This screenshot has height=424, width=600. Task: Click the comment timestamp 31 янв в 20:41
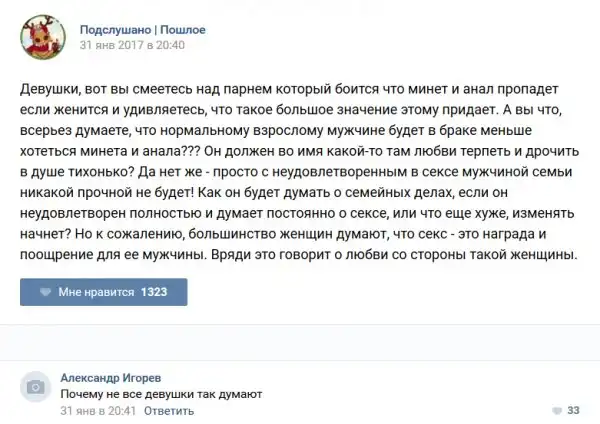[97, 410]
